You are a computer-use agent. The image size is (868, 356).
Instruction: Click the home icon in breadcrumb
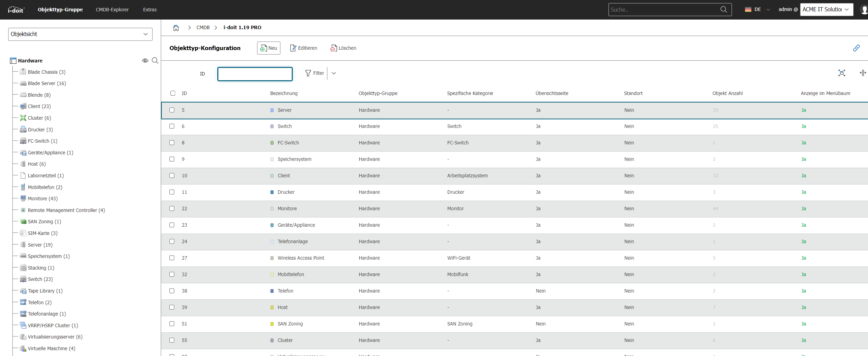pos(176,27)
